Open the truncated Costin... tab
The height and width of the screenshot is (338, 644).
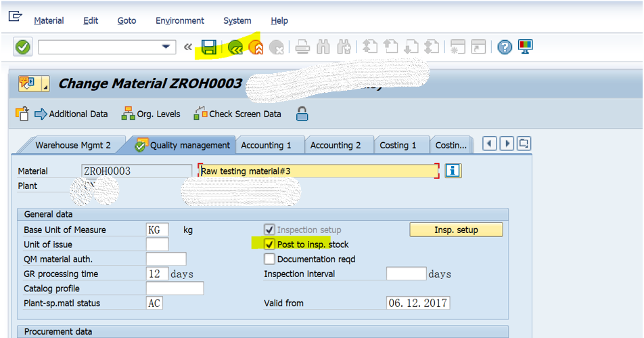[x=451, y=145]
